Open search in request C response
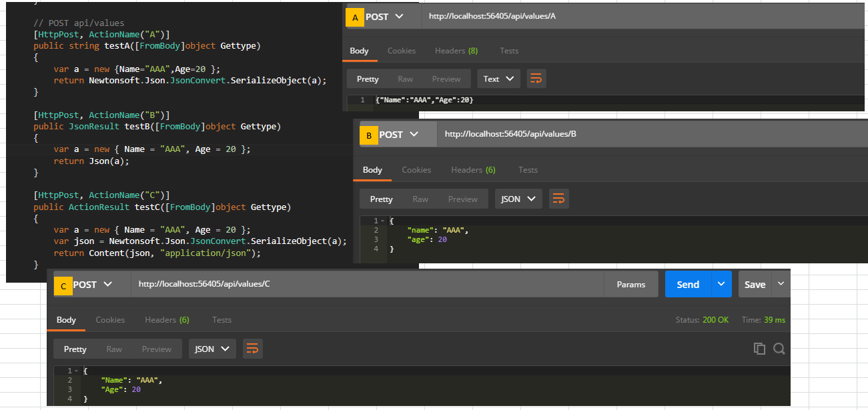 779,349
